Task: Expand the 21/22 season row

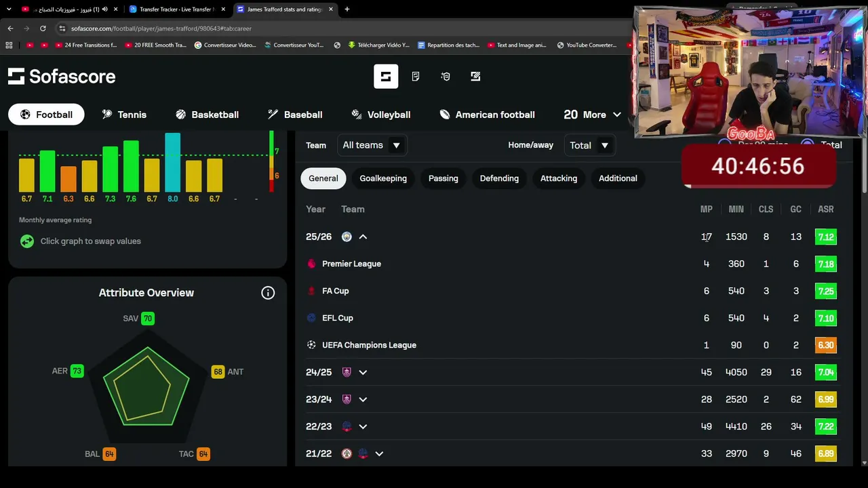Action: pyautogui.click(x=379, y=453)
